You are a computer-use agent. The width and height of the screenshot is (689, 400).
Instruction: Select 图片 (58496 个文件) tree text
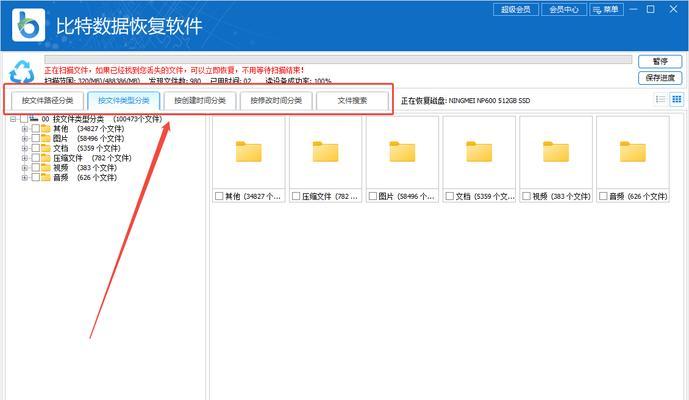tap(88, 138)
